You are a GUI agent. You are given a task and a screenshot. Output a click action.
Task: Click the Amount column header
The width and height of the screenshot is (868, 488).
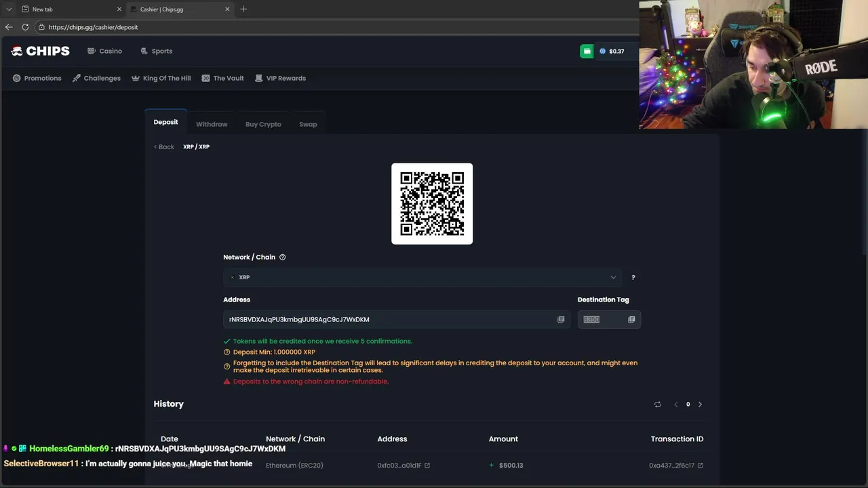pos(503,439)
